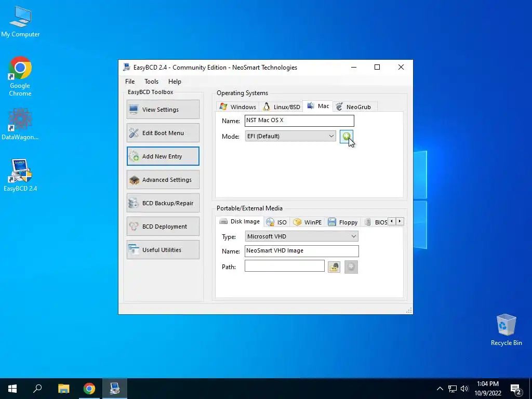Open Chrome from the taskbar
The width and height of the screenshot is (532, 399).
click(x=89, y=389)
